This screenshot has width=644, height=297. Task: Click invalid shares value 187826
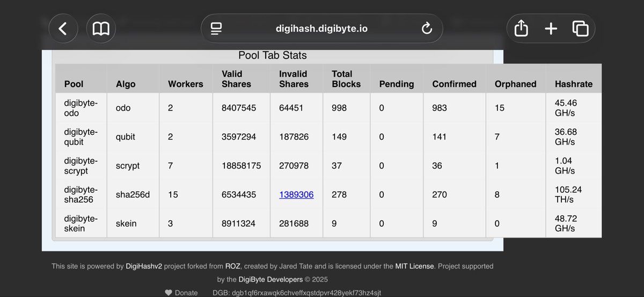coord(294,137)
